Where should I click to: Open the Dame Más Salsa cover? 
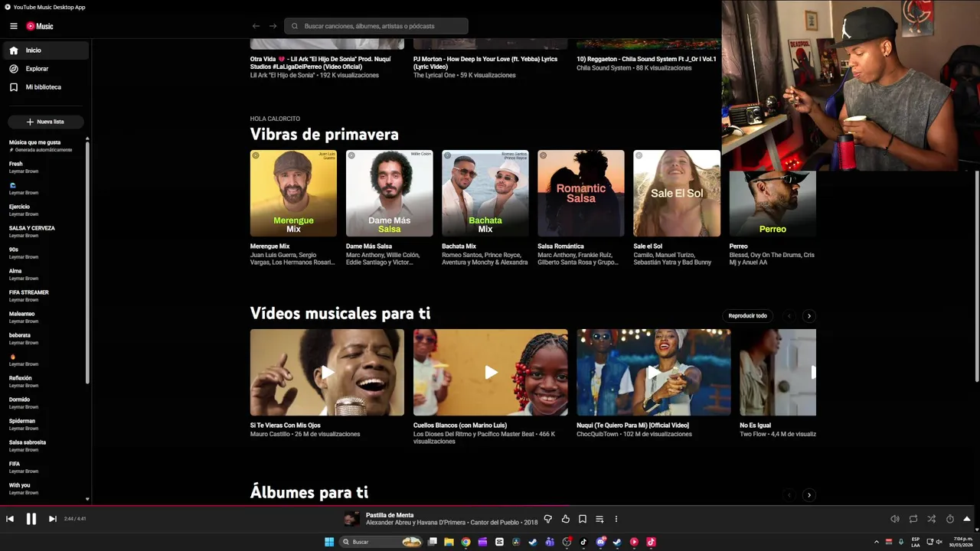pos(389,193)
